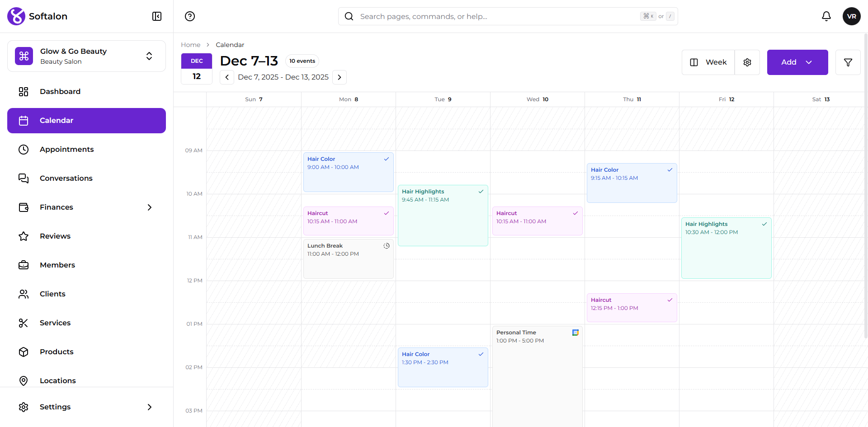Click the Calendar sidebar icon
The height and width of the screenshot is (427, 868).
[24, 121]
